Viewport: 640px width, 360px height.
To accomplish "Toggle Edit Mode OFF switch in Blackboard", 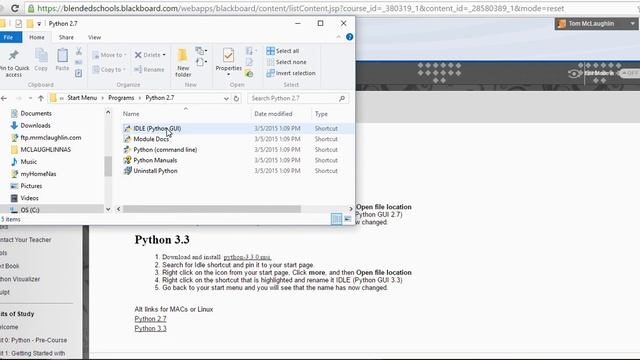I will (x=629, y=73).
